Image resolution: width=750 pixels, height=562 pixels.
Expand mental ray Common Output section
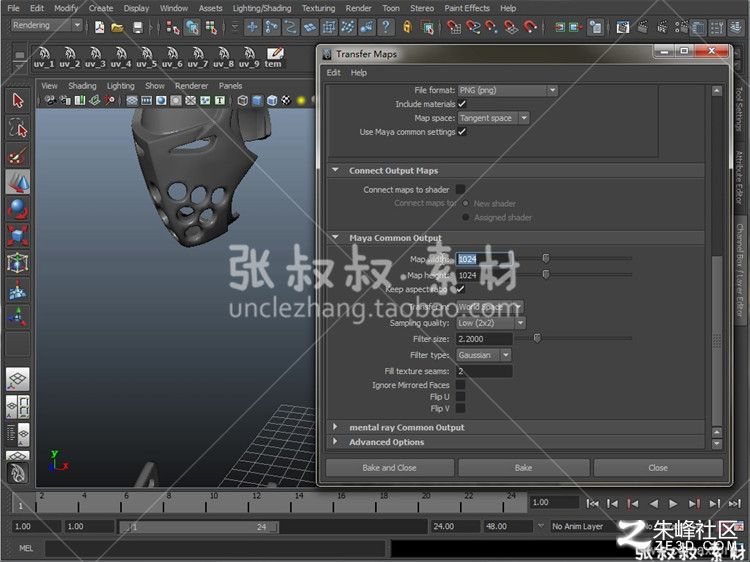point(335,427)
